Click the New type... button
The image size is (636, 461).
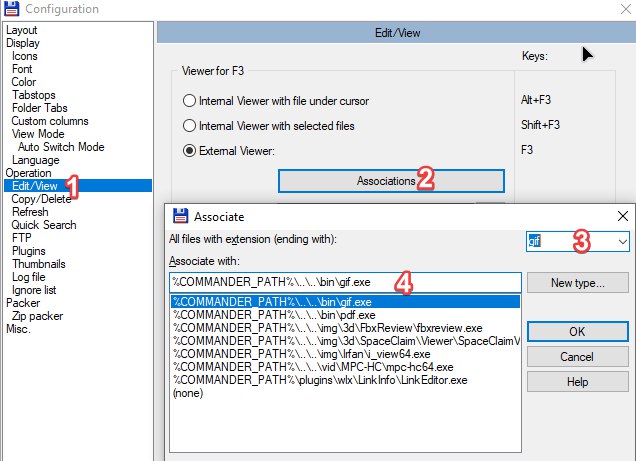pos(578,283)
